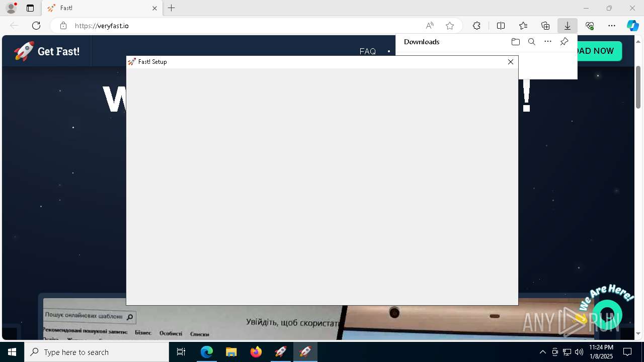Open the Copilot sidebar icon
The image size is (644, 362).
[633, 26]
